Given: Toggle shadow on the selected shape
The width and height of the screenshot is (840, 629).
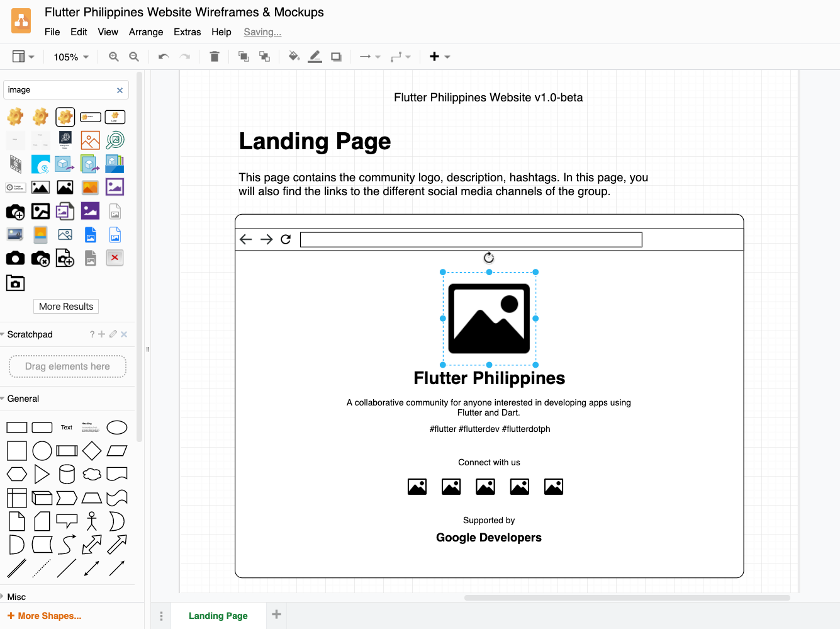Looking at the screenshot, I should pos(335,56).
